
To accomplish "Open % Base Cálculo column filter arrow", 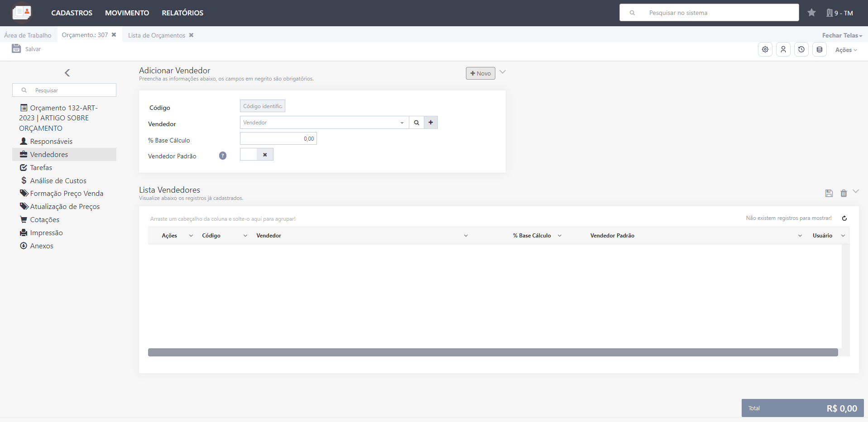I will point(560,236).
